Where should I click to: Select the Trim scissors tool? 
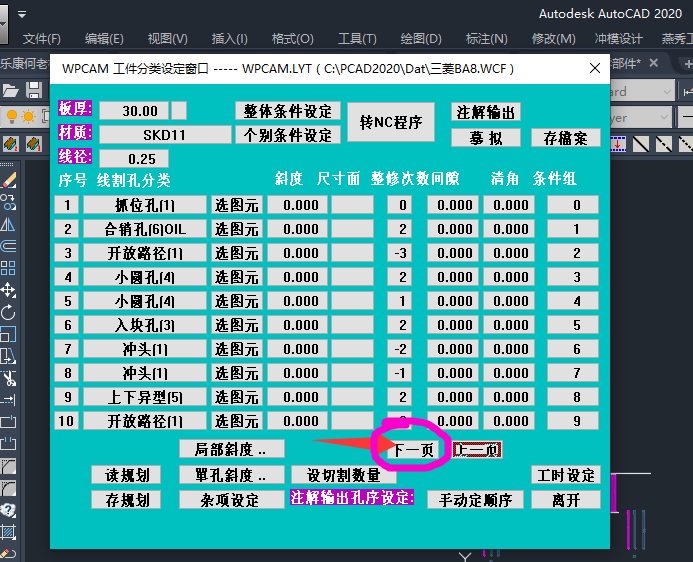[8, 378]
